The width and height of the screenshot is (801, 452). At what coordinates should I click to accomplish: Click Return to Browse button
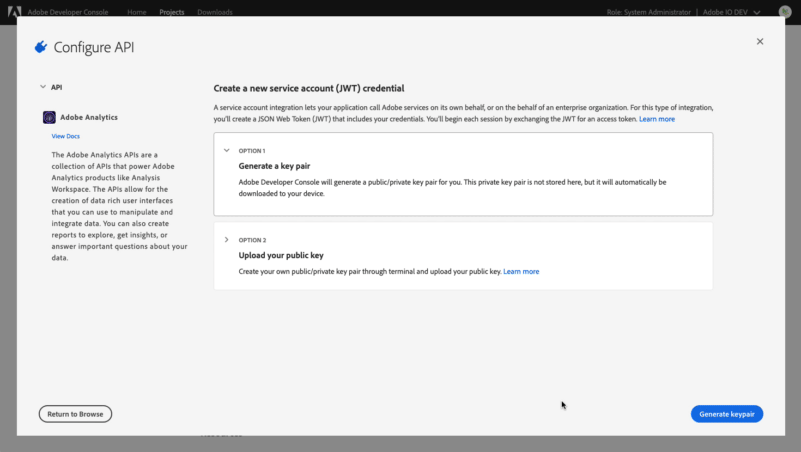point(75,414)
